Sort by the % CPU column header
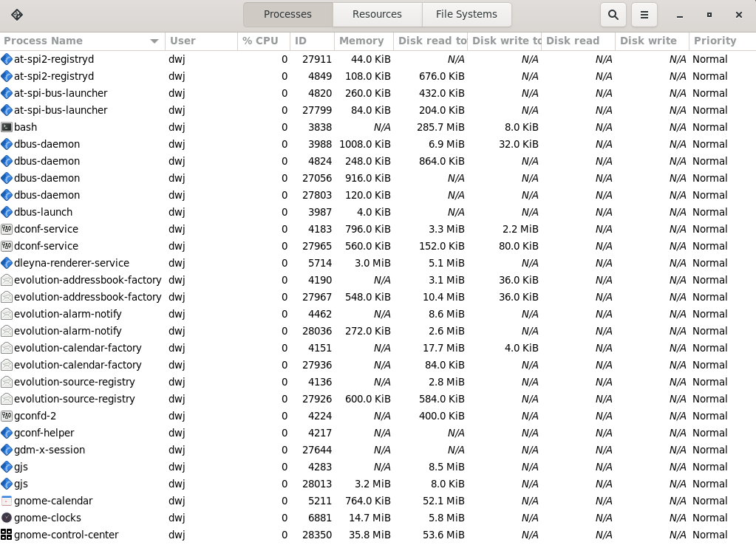Viewport: 756px width, 545px height. tap(260, 41)
